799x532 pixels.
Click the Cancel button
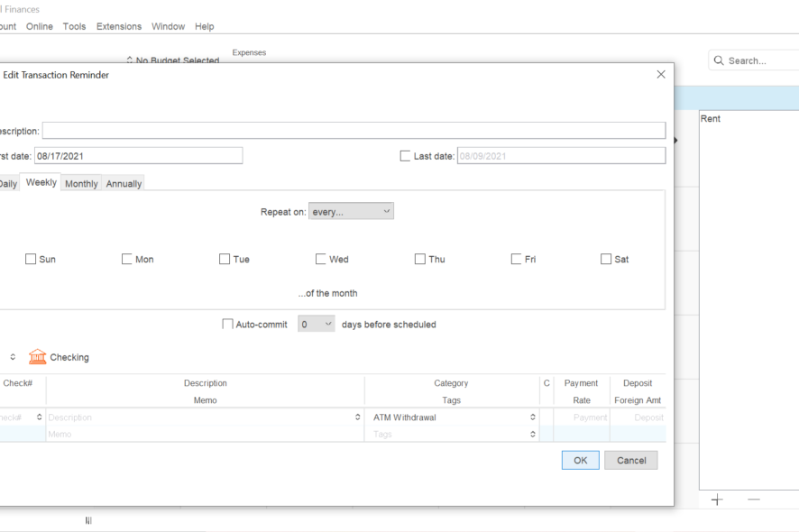tap(631, 460)
